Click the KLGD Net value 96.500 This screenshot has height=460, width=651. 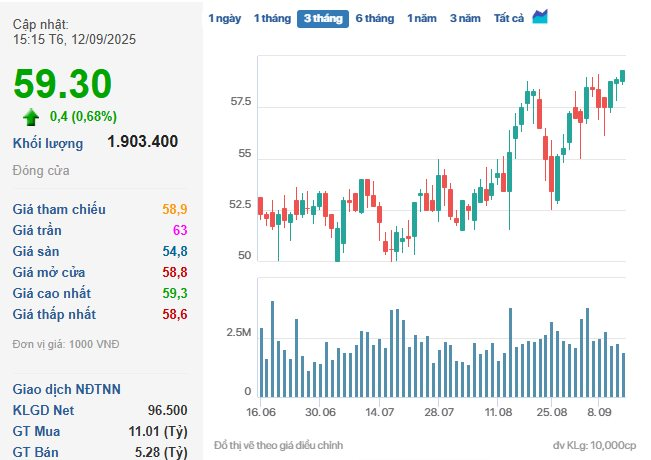[x=167, y=410]
